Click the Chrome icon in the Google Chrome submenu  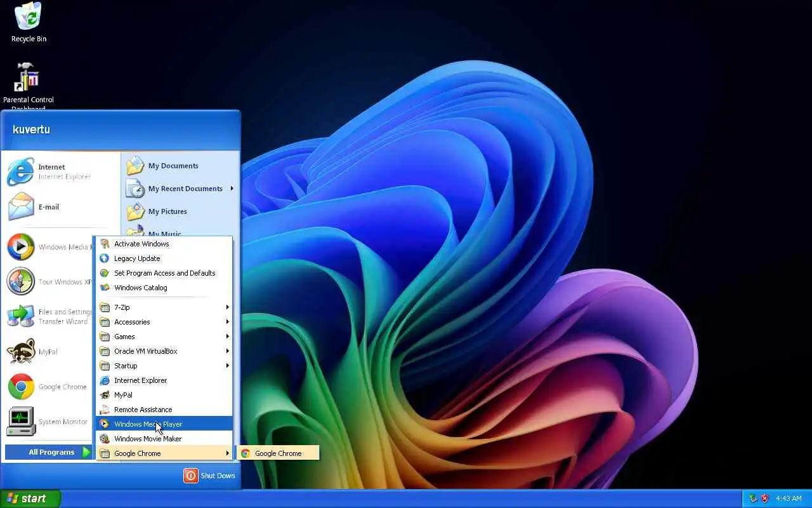click(x=246, y=453)
